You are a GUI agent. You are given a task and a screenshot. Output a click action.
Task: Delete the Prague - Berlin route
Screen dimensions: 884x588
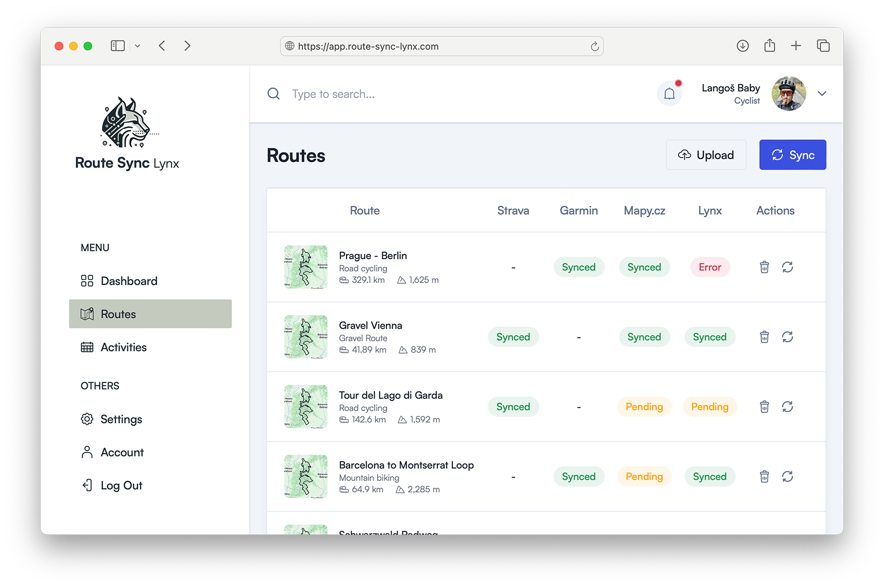[764, 267]
